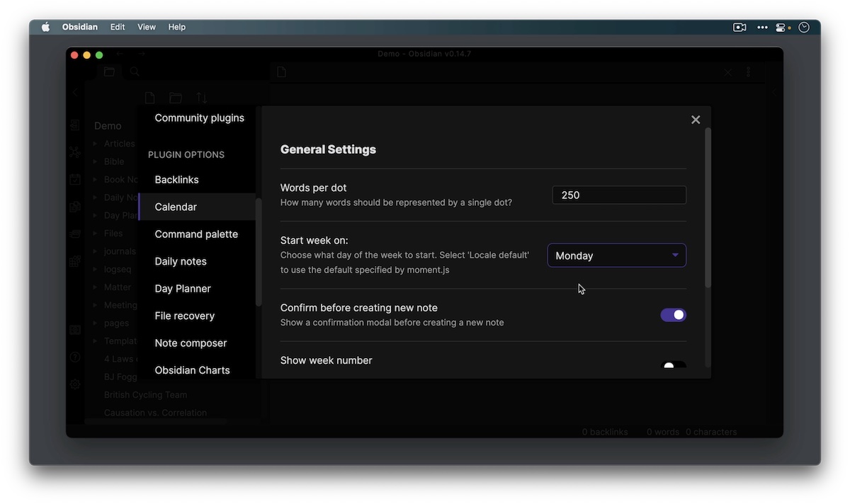
Task: Create a new folder in the explorer
Action: pos(176,98)
